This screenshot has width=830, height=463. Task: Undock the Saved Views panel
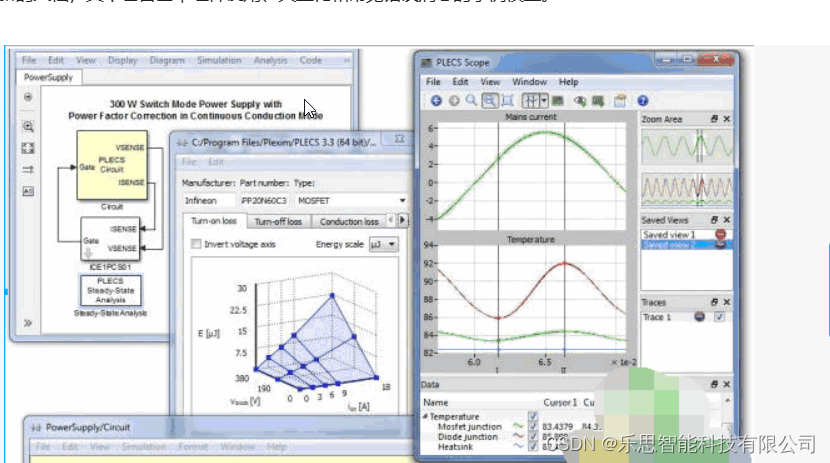pos(714,220)
